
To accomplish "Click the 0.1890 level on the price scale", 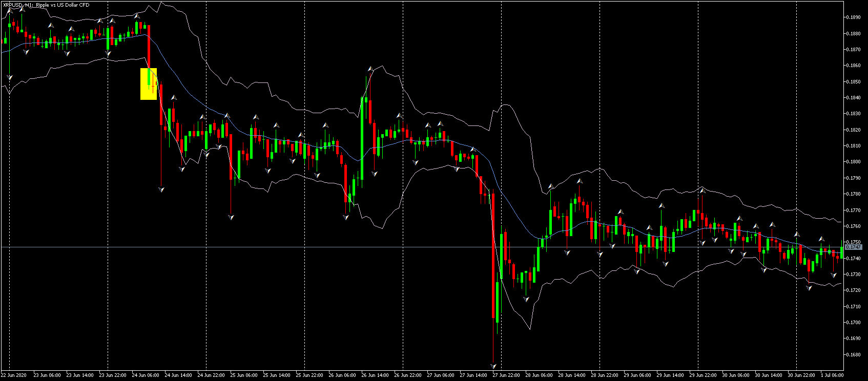I will coord(853,17).
